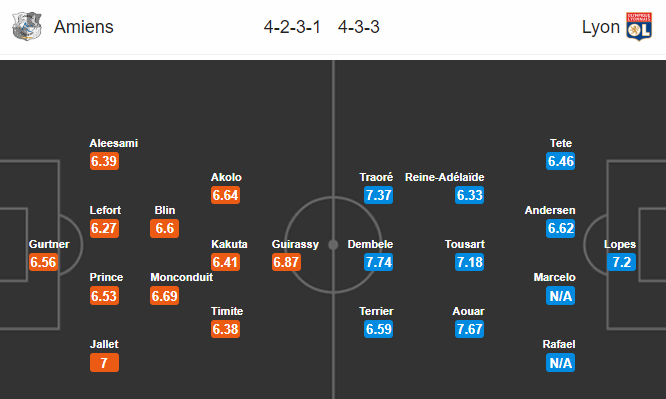Click the 4-3-3 formation label
This screenshot has width=666, height=399.
click(x=358, y=27)
